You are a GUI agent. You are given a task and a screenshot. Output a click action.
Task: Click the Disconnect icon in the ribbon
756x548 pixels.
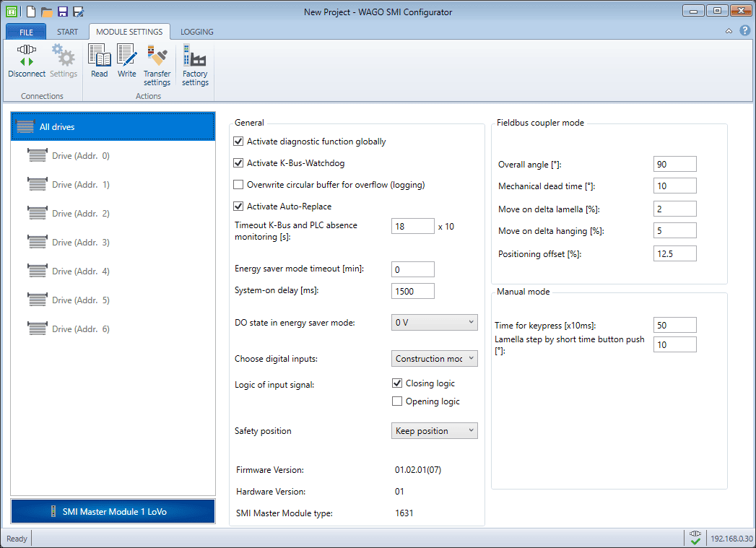tap(27, 56)
